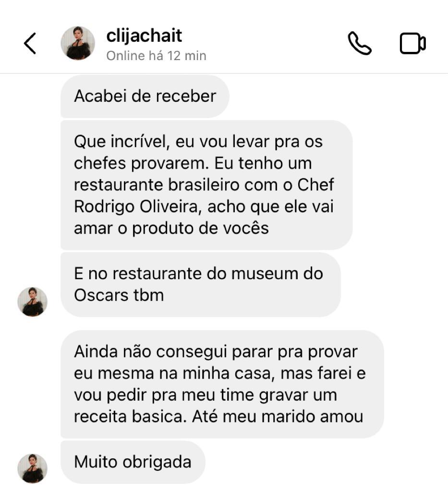Click the phrase "receita basica" in the message
Screen dimensions: 448x492
[131, 417]
